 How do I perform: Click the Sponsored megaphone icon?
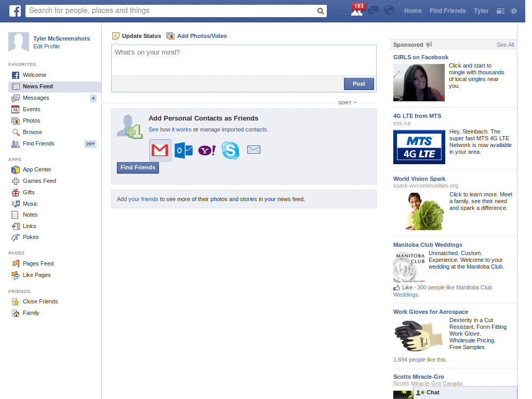click(429, 45)
